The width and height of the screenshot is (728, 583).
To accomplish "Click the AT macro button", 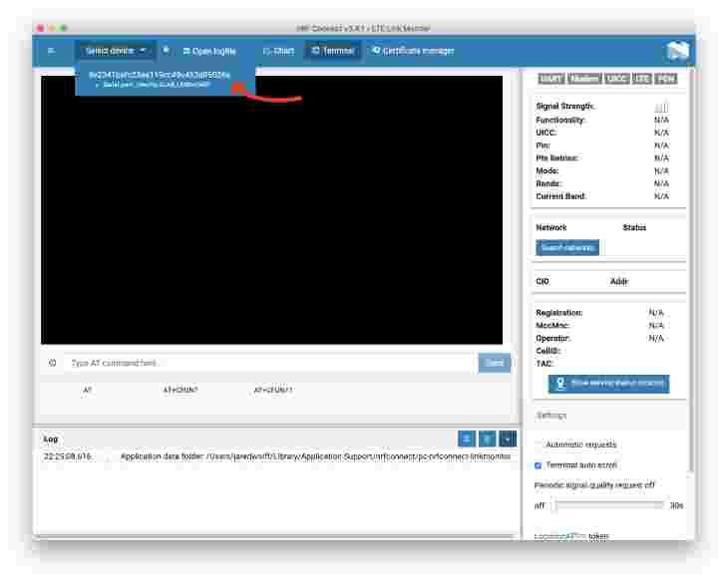I will point(88,390).
